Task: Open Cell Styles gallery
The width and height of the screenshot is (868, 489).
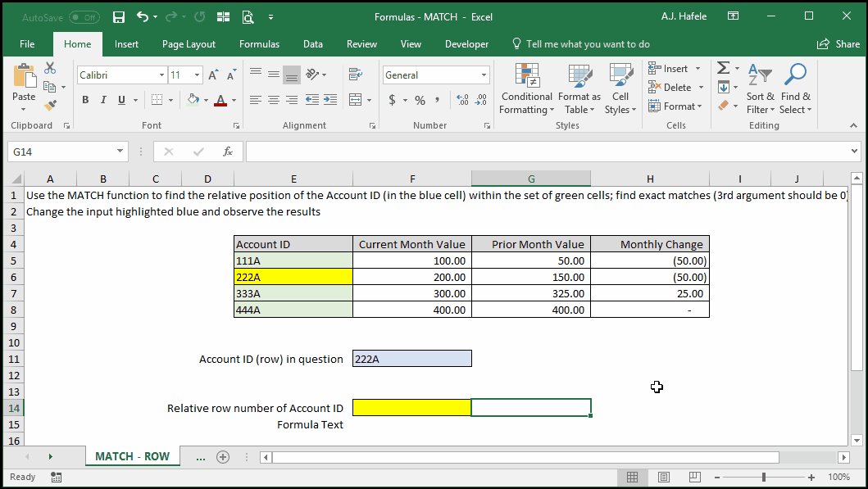Action: pos(620,88)
